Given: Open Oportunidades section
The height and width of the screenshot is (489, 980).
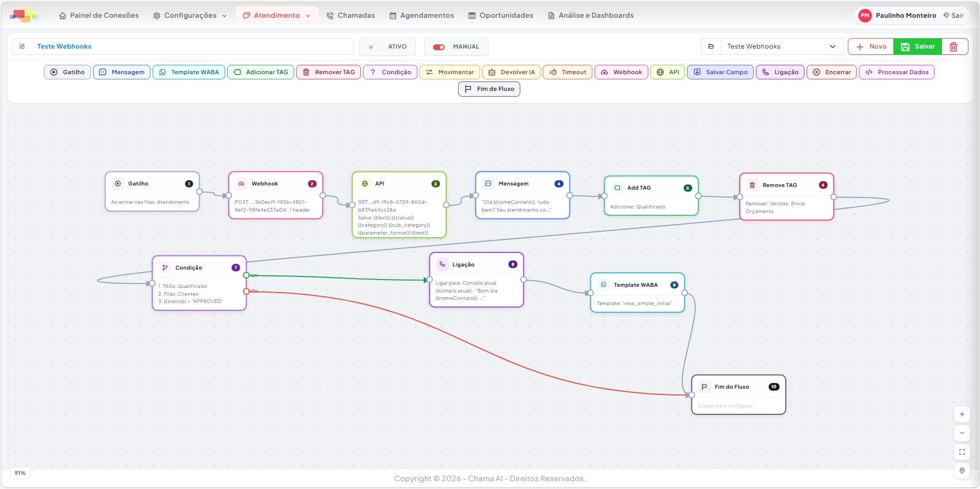Looking at the screenshot, I should (x=500, y=16).
